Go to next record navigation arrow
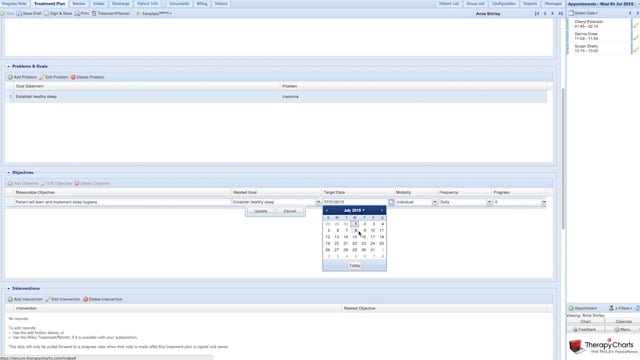Image resolution: width=640 pixels, height=360 pixels. click(x=553, y=13)
